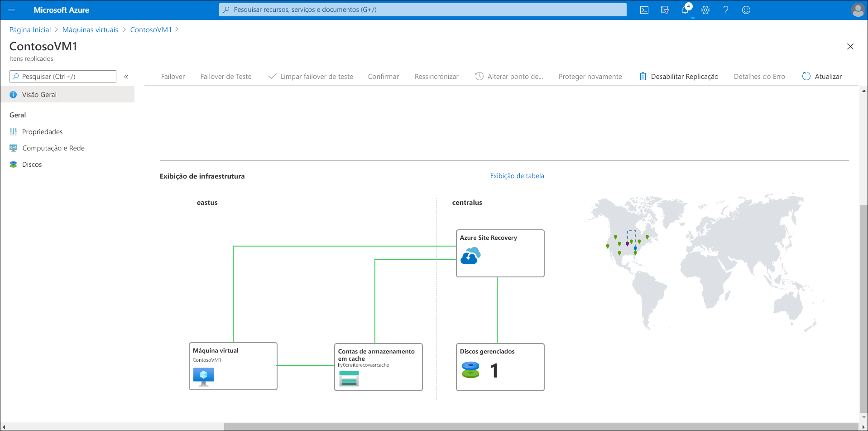The width and height of the screenshot is (868, 431).
Task: Close the ContosoVM1 blade
Action: coord(850,47)
